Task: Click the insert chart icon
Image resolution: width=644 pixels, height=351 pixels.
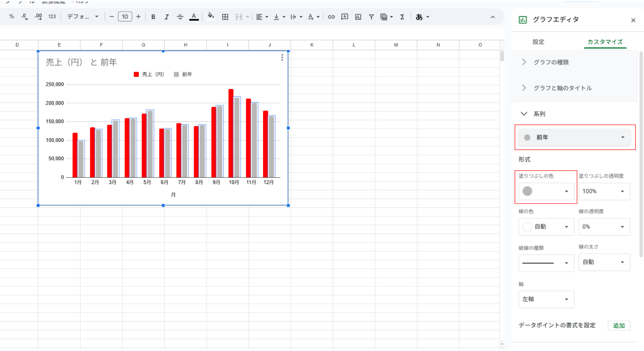Action: coord(358,17)
